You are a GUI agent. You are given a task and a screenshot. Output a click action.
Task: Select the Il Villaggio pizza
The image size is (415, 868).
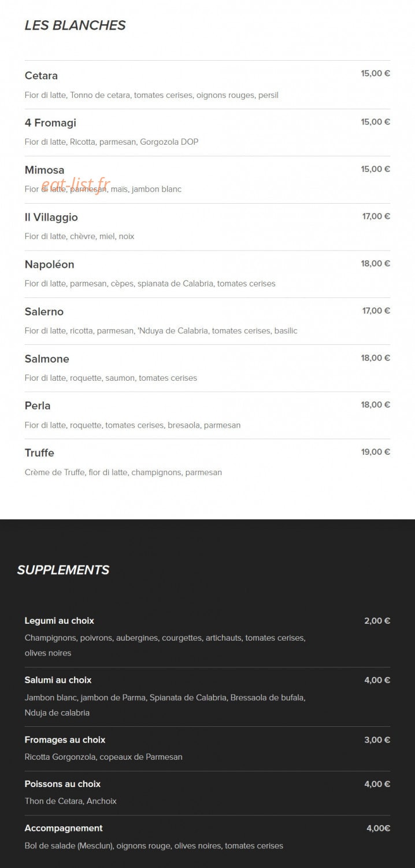(x=51, y=218)
